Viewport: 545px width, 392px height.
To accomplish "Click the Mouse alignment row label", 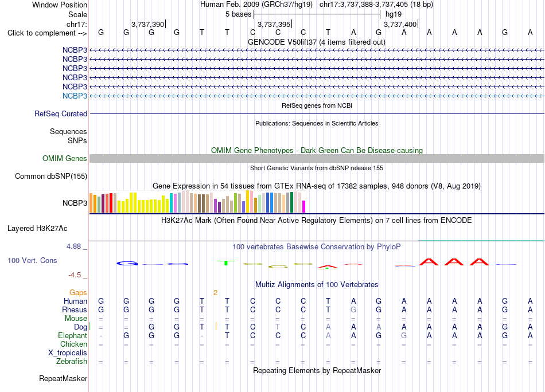I will 76,319.
